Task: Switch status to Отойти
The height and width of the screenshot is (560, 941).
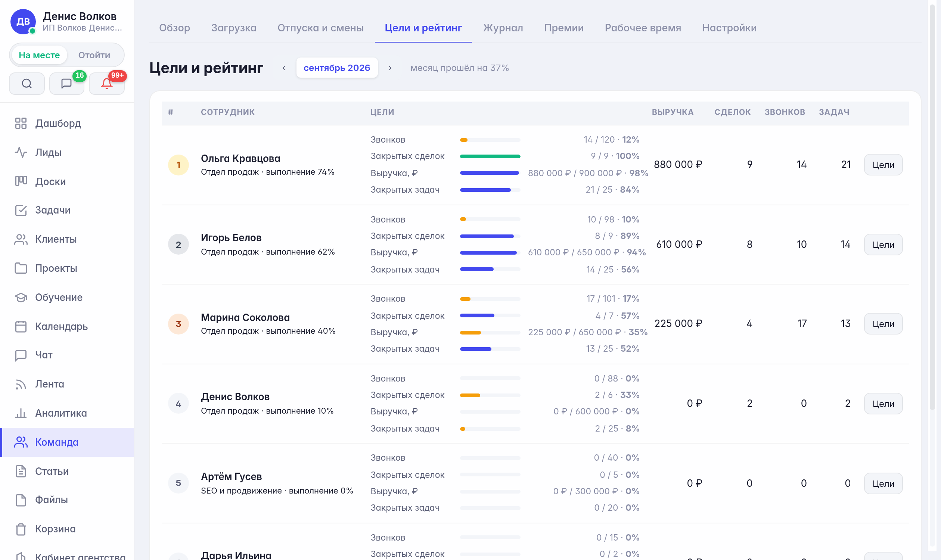Action: [x=94, y=55]
